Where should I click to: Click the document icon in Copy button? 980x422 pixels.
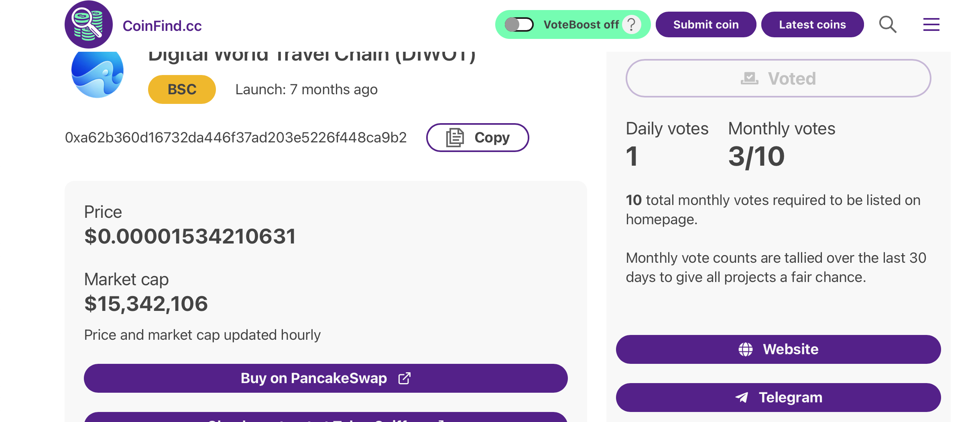coord(455,138)
